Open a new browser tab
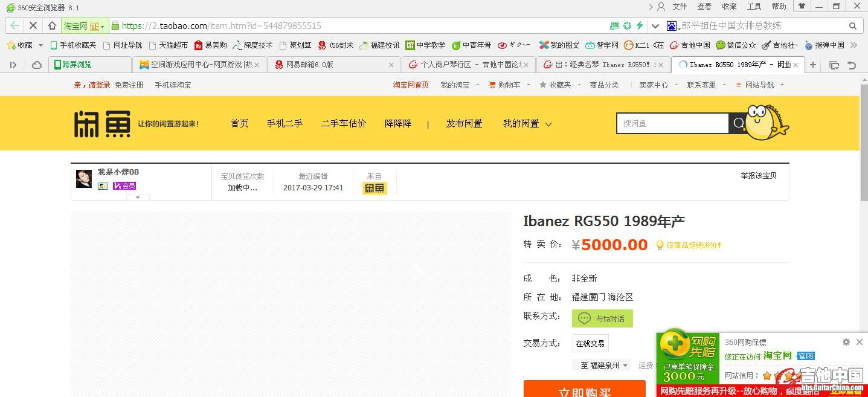Screen dimensions: 868x397 [x=813, y=65]
